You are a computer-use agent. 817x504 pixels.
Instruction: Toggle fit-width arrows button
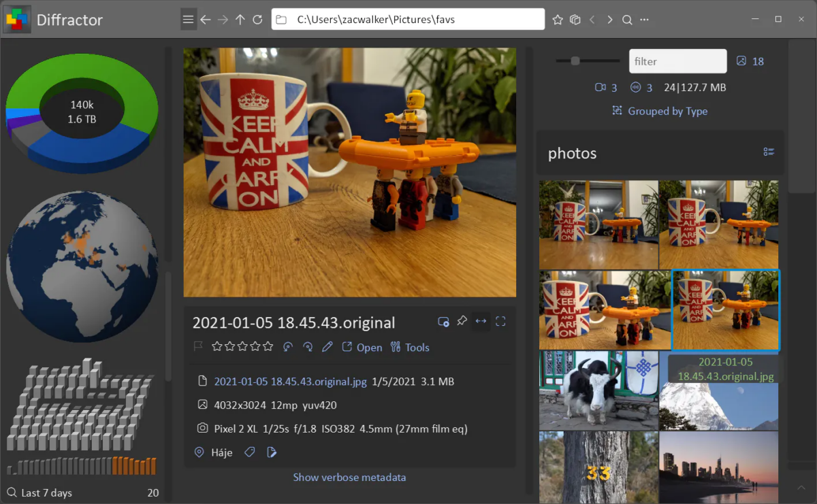(x=481, y=321)
